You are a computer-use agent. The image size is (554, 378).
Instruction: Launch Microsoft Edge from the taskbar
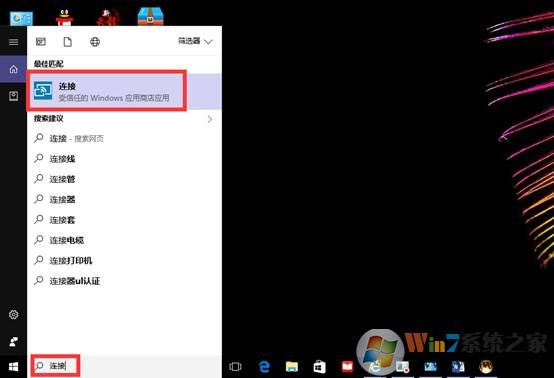264,367
